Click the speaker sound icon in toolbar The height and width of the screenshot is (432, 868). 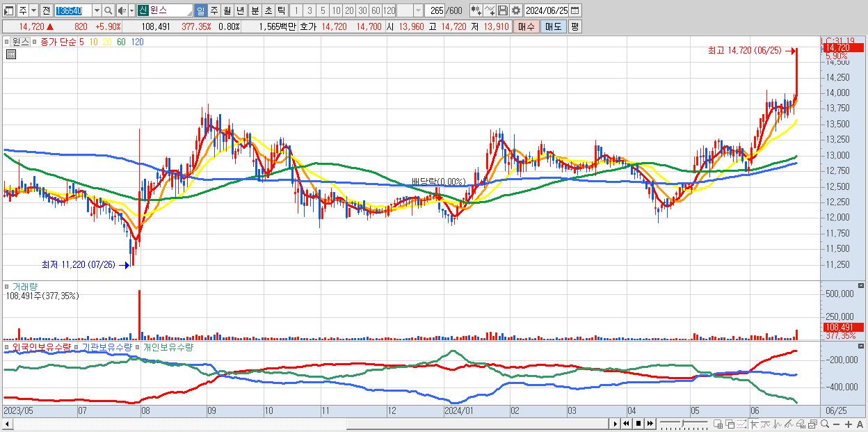[x=121, y=10]
